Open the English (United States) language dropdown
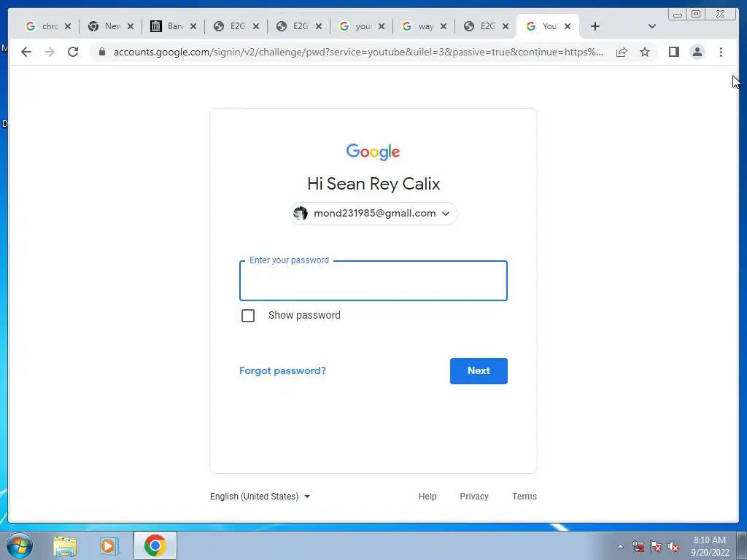The image size is (747, 560). pyautogui.click(x=260, y=496)
